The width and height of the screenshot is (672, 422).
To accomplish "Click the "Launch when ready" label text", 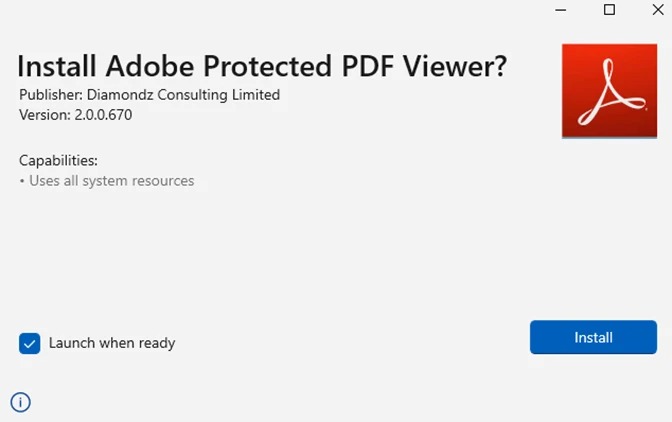I will coord(112,343).
